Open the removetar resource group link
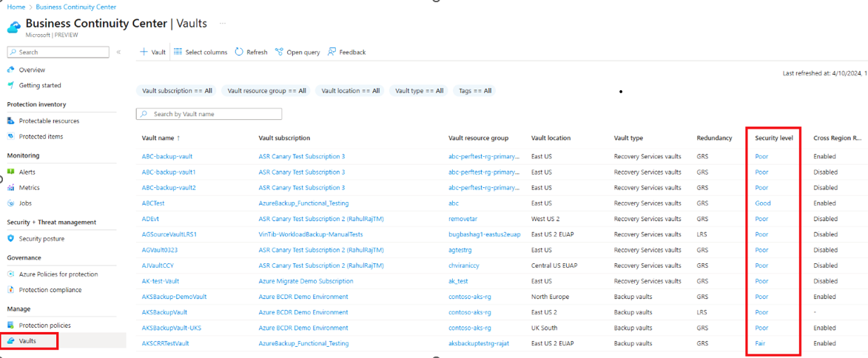Viewport: 868px width, 358px height. point(462,218)
